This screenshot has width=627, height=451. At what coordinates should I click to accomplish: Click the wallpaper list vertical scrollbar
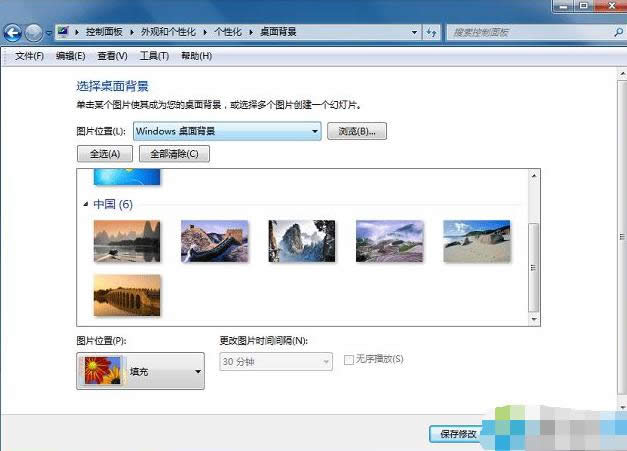(x=533, y=260)
